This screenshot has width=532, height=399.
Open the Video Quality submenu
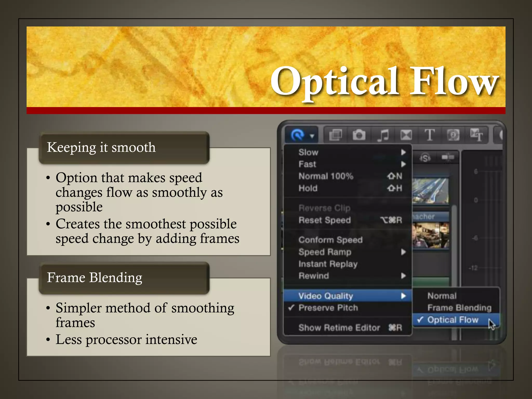(348, 296)
